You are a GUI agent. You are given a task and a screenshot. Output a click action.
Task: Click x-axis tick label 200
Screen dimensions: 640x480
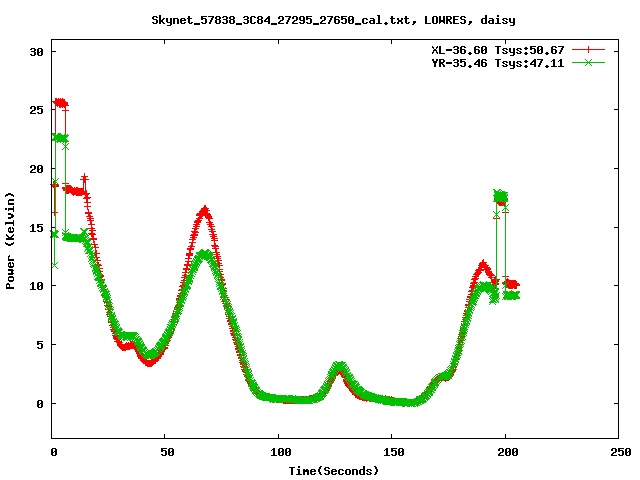(x=507, y=452)
